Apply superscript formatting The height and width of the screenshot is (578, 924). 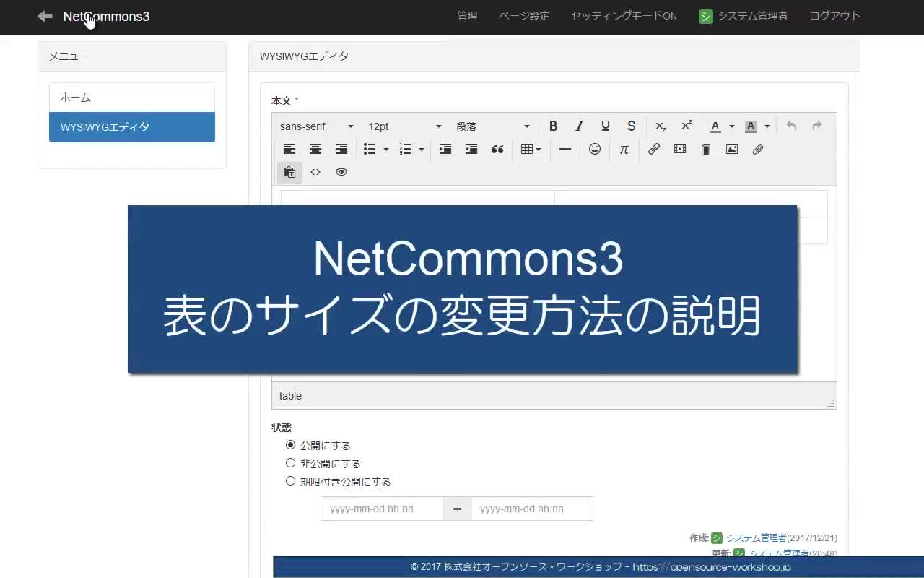[x=687, y=126]
